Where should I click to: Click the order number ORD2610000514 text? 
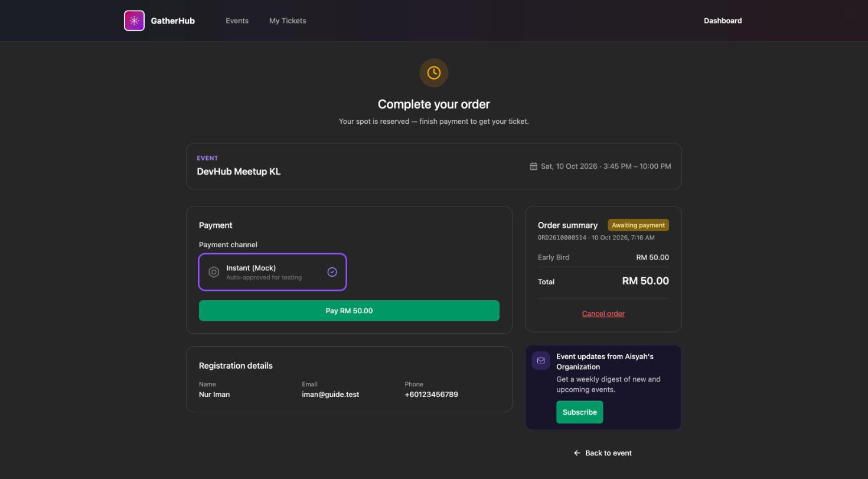point(562,238)
